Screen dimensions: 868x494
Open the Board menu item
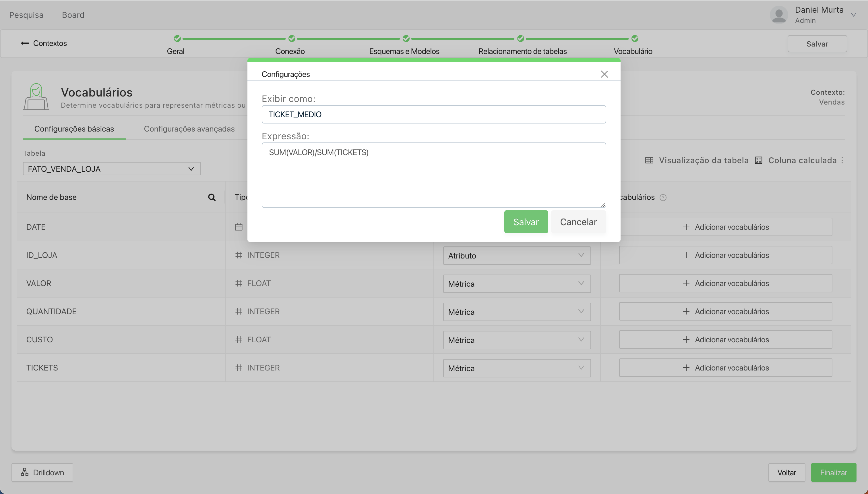click(x=73, y=15)
